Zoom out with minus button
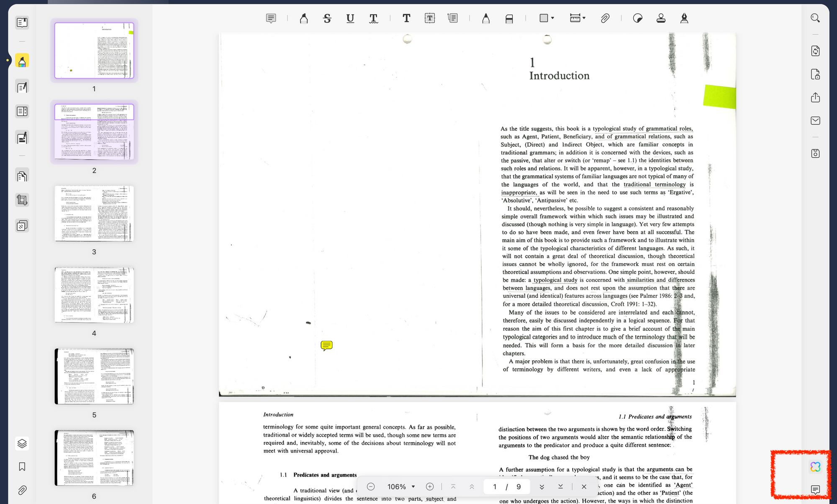Image resolution: width=837 pixels, height=504 pixels. click(x=370, y=487)
